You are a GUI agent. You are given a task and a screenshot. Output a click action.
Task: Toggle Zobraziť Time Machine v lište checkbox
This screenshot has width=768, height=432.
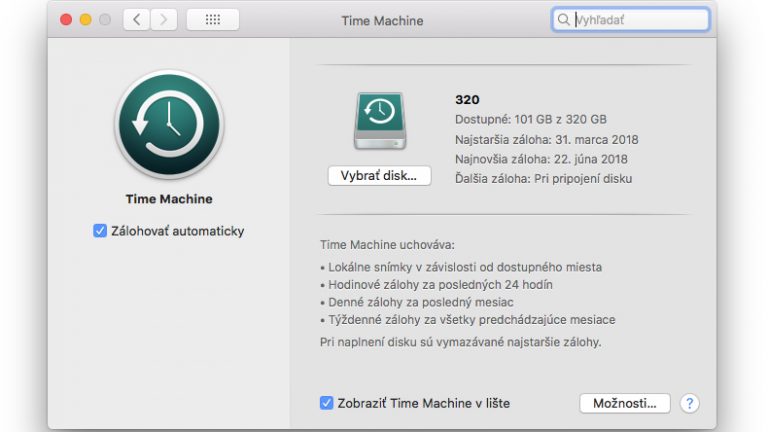pyautogui.click(x=326, y=403)
